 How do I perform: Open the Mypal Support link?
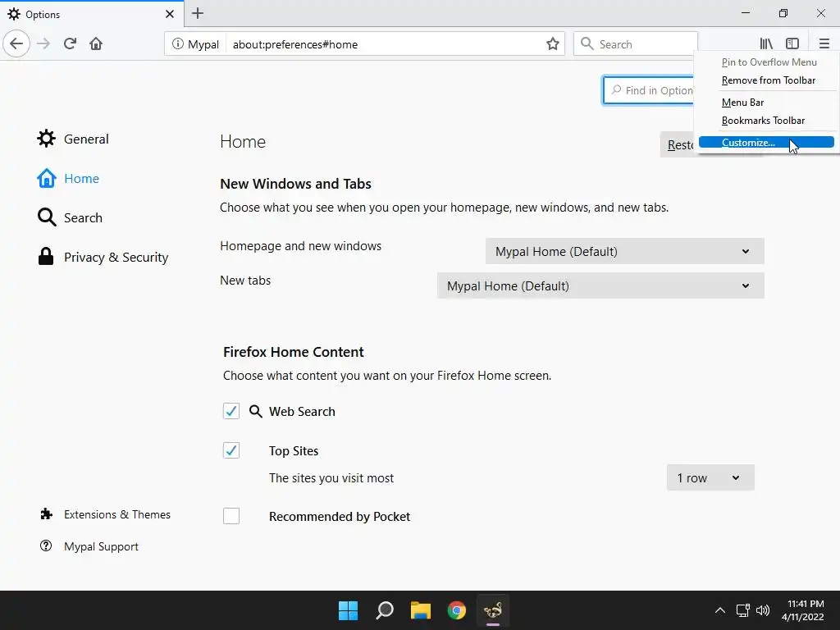tap(101, 546)
